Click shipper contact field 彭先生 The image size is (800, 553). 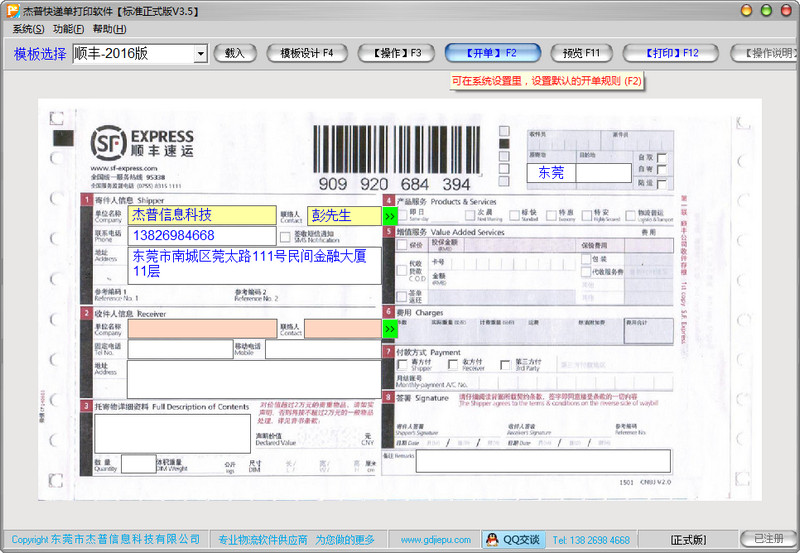(x=344, y=215)
